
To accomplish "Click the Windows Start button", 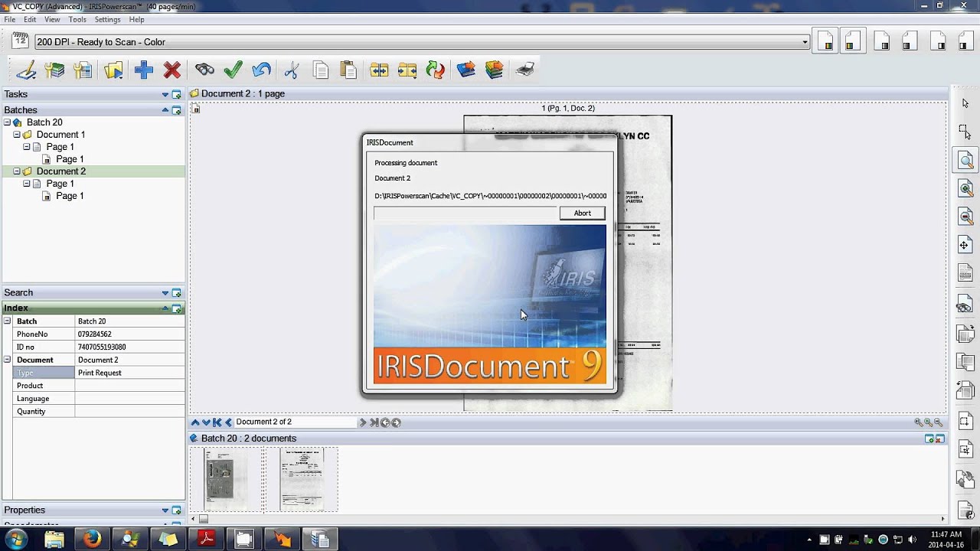I will (16, 539).
